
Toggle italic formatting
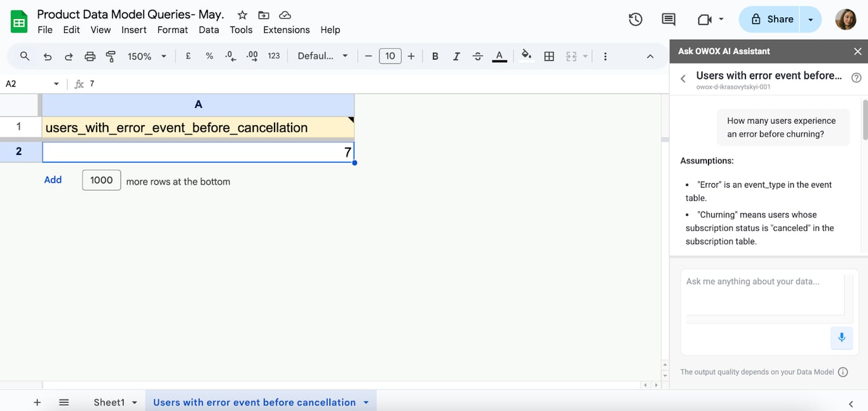456,56
